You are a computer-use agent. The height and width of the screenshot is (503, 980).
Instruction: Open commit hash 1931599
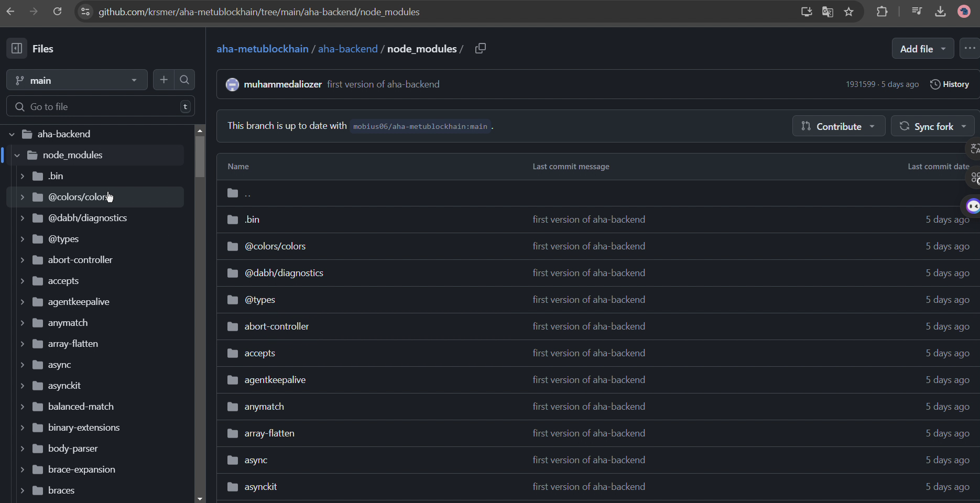click(861, 84)
